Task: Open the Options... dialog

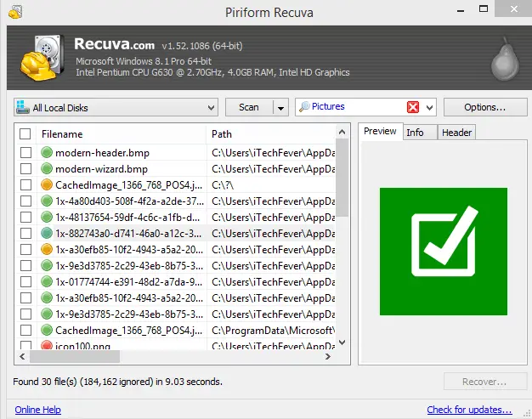Action: pyautogui.click(x=485, y=107)
